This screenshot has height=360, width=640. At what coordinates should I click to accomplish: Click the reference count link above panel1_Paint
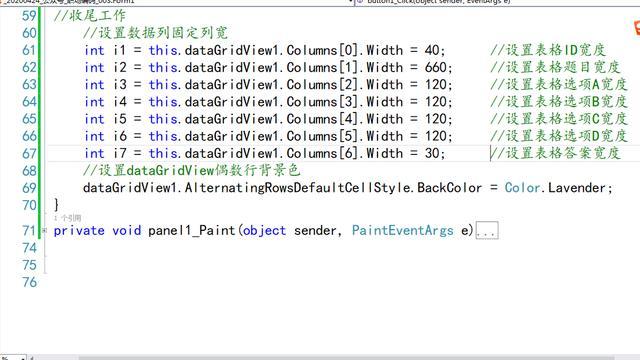pyautogui.click(x=67, y=218)
